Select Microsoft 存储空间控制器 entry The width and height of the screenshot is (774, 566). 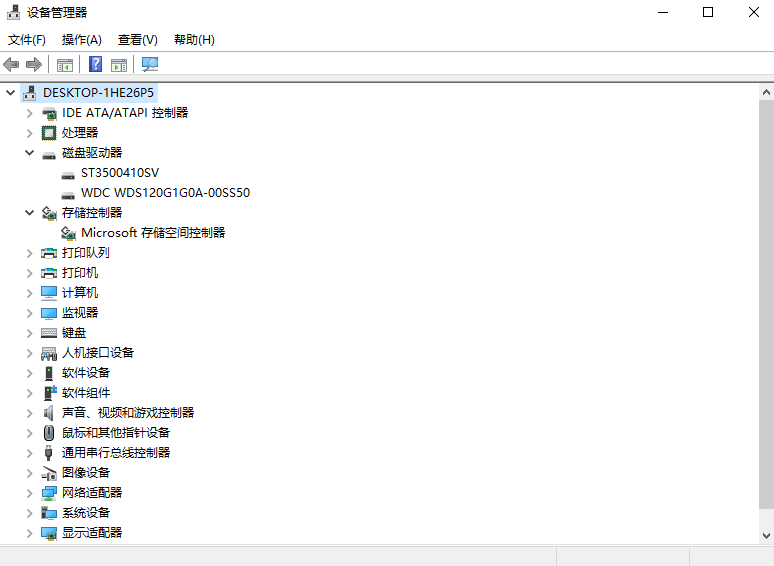coord(153,233)
